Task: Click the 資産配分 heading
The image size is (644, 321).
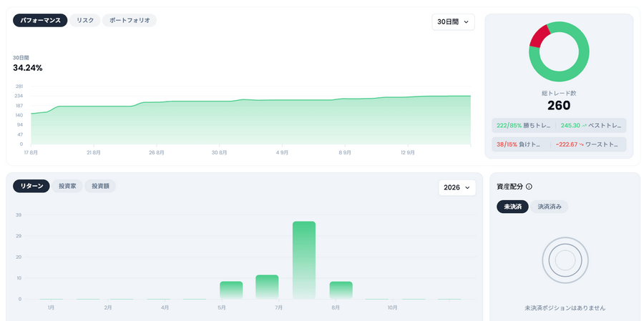Action: coord(509,187)
